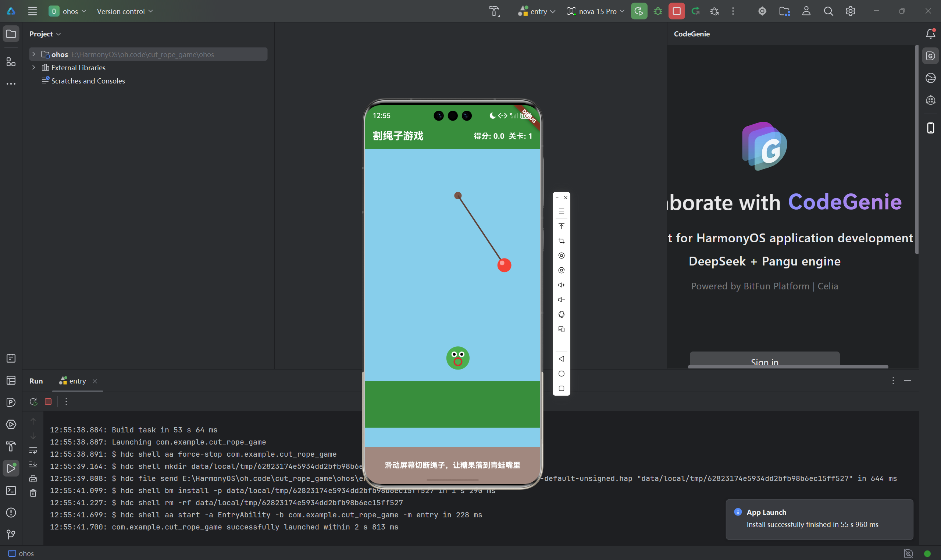Open the main hamburger menu
Viewport: 941px width, 560px height.
(x=32, y=11)
